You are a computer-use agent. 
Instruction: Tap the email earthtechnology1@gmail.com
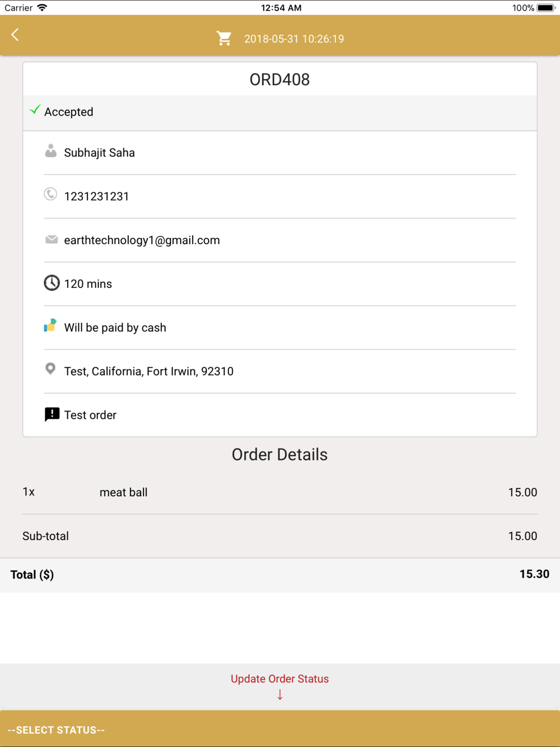(142, 240)
